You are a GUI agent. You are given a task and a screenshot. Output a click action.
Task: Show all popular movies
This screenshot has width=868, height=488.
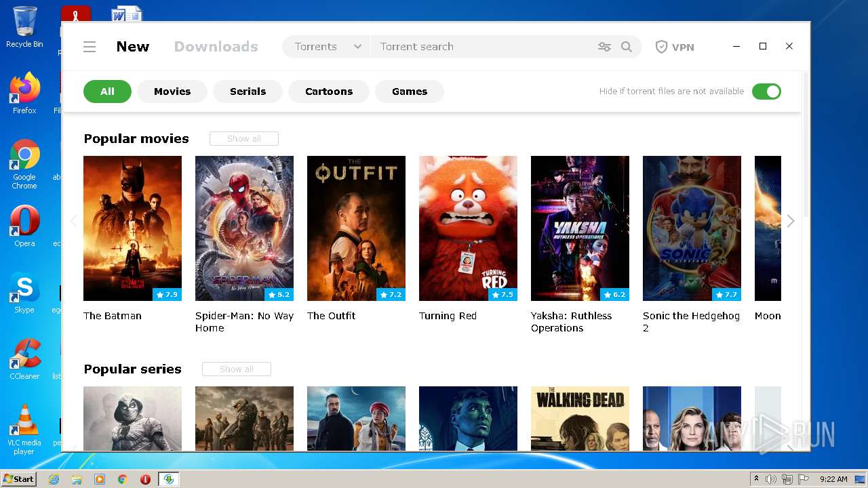coord(244,138)
